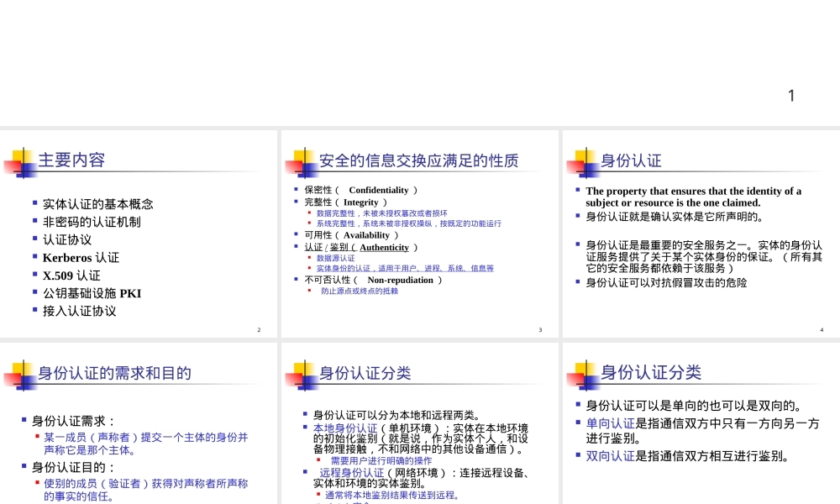This screenshot has height=504, width=840.
Task: Select bullet 身份认证是最重要的安全服务之一
Action: coord(704,256)
